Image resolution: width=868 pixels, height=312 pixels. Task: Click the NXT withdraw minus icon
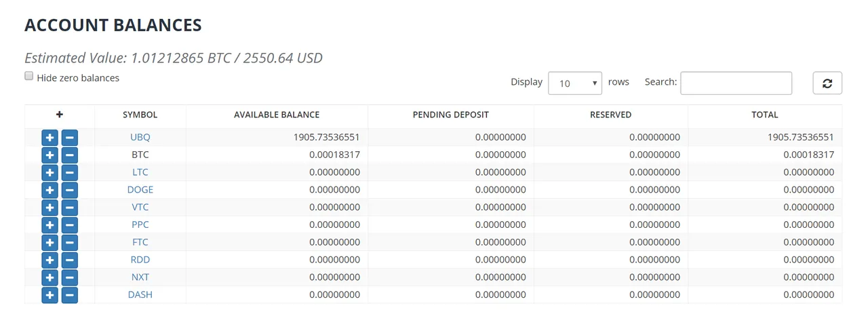point(69,277)
